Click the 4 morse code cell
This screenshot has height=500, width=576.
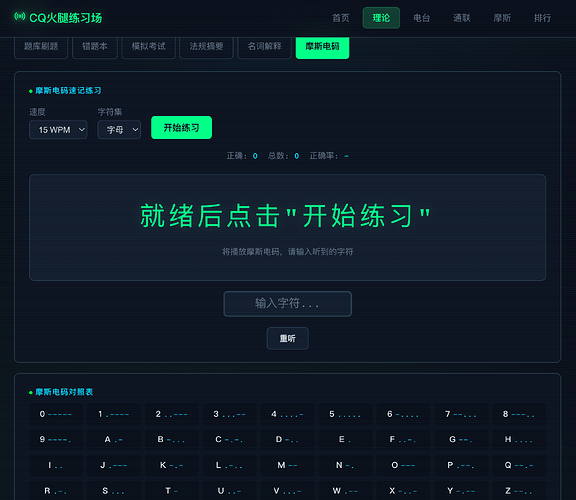(287, 414)
